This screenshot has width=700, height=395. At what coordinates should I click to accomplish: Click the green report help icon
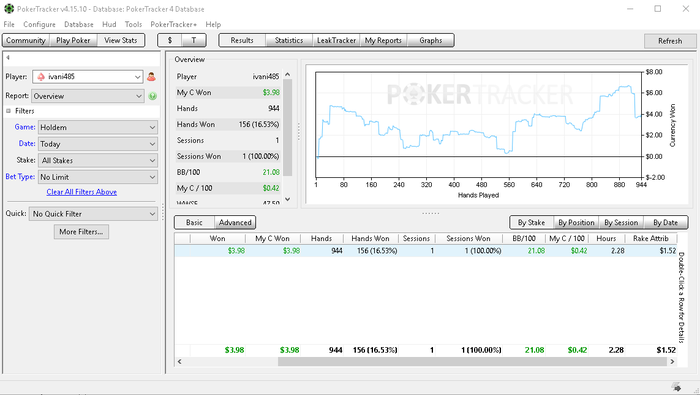tap(153, 96)
